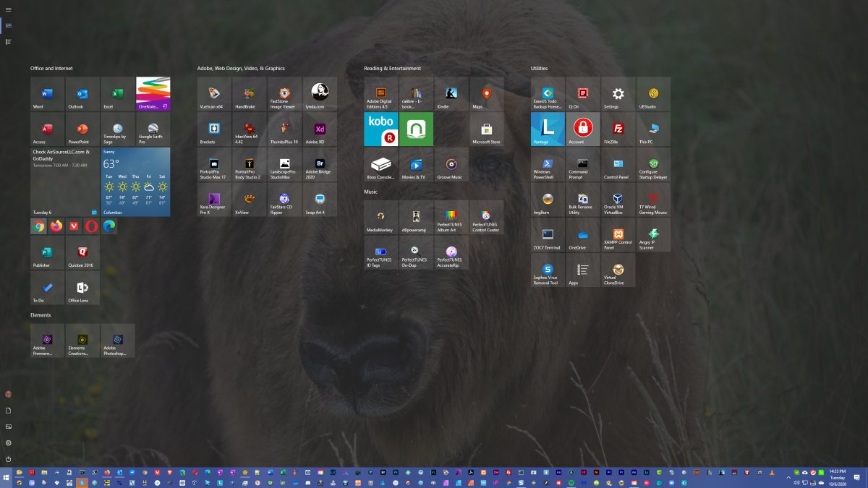Image resolution: width=868 pixels, height=488 pixels.
Task: Expand the Start hamburger menu
Action: (8, 9)
